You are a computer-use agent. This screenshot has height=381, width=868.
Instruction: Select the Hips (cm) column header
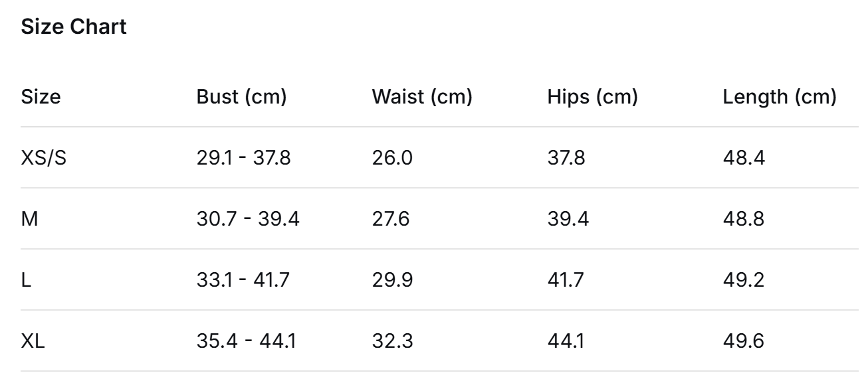592,97
